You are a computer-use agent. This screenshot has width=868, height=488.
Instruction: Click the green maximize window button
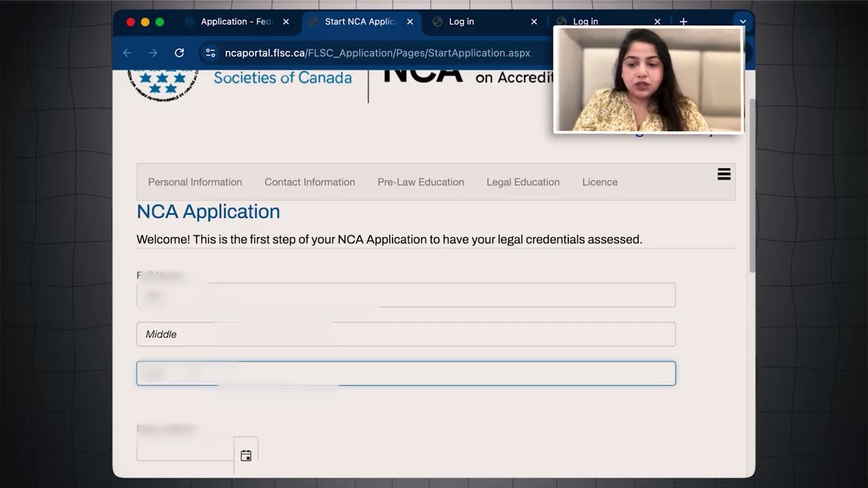pyautogui.click(x=160, y=22)
